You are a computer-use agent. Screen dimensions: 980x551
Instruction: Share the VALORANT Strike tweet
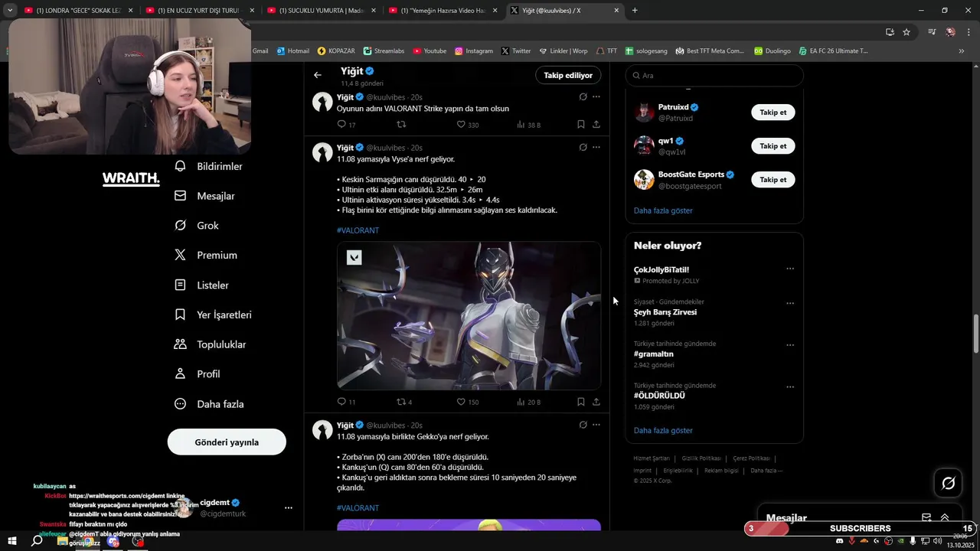pos(596,125)
